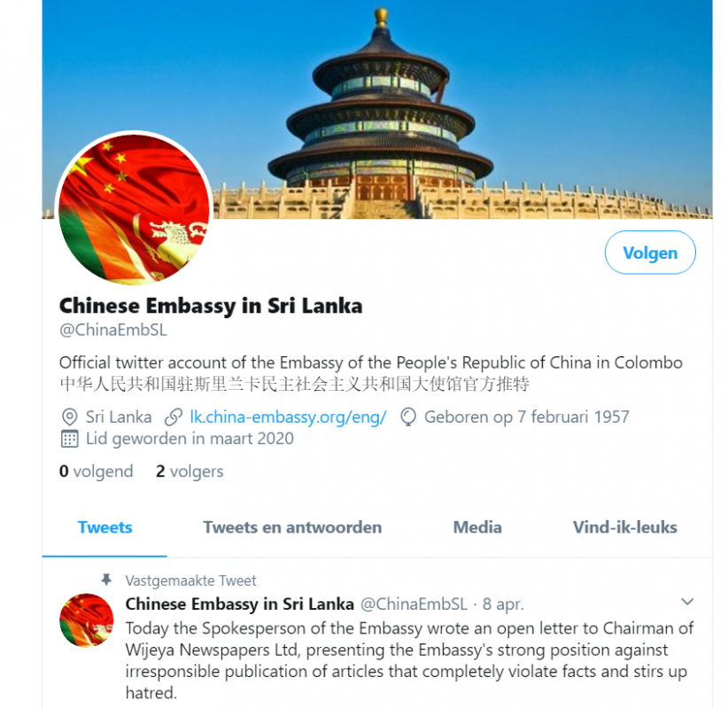Screen dimensions: 728x709
Task: Click the pin icon beside Vastgemaakte Tweet
Action: coord(106,580)
